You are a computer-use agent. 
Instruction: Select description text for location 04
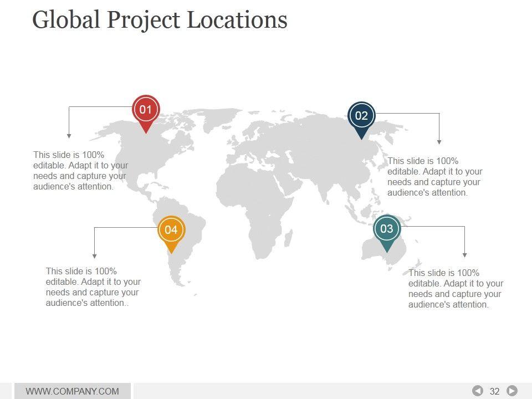(x=93, y=287)
